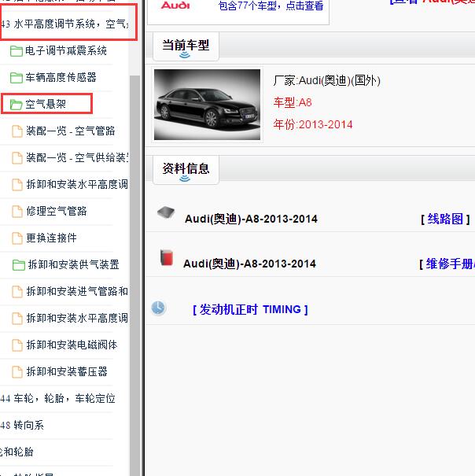Open the 拆卸和安装供气装置 folder icon
475x476 pixels.
point(19,264)
